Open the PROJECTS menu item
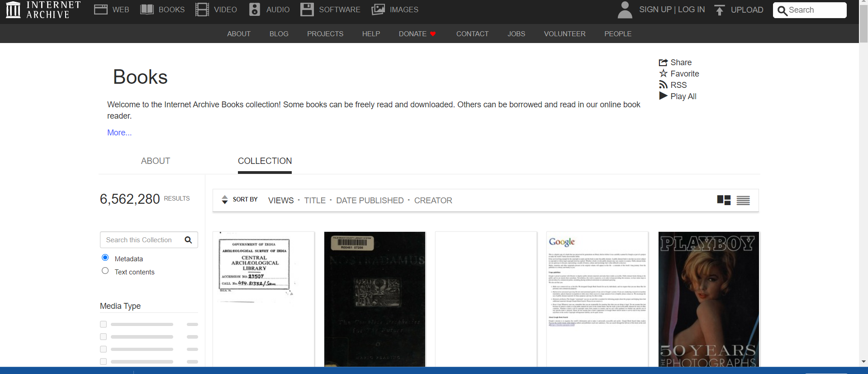The width and height of the screenshot is (868, 374). click(325, 34)
